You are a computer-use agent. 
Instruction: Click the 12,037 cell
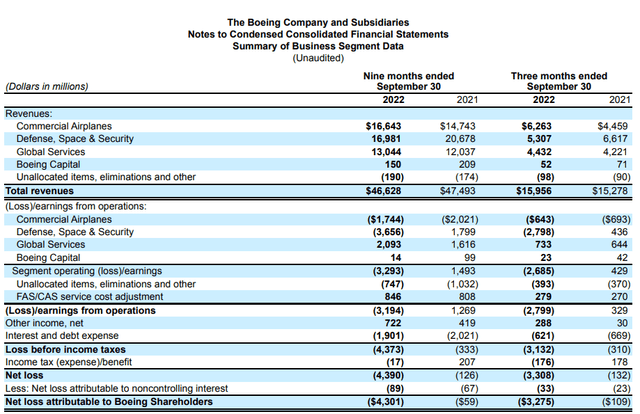[x=460, y=152]
